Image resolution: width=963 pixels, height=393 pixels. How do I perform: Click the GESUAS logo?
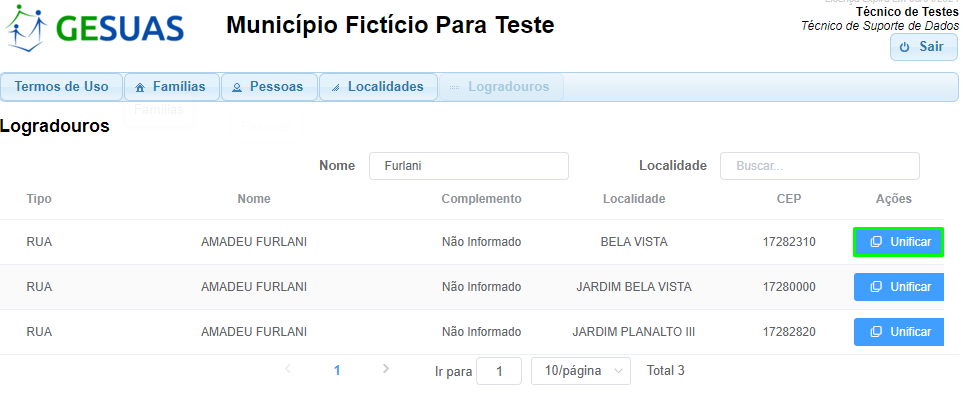(x=95, y=28)
